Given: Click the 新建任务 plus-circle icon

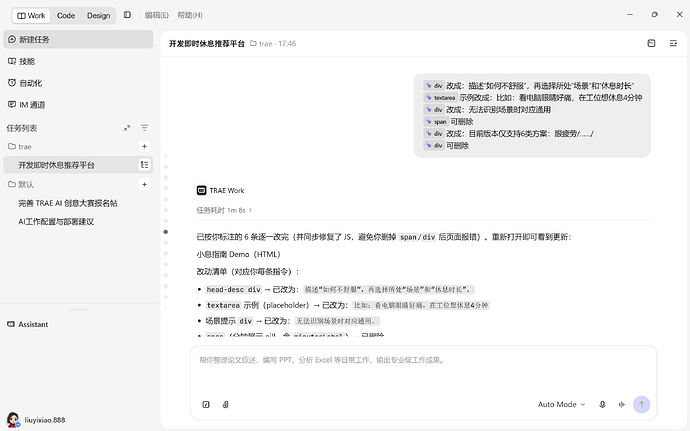Looking at the screenshot, I should (12, 39).
